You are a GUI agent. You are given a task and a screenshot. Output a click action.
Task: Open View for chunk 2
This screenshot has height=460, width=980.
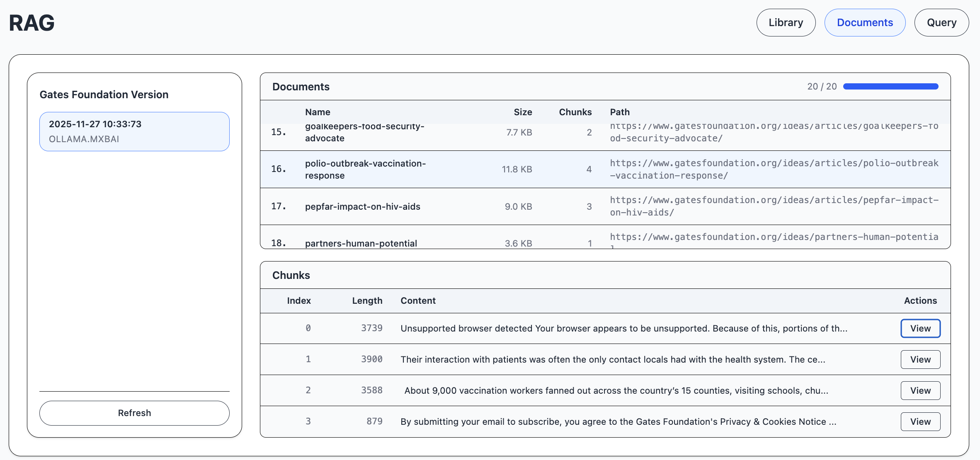(920, 390)
